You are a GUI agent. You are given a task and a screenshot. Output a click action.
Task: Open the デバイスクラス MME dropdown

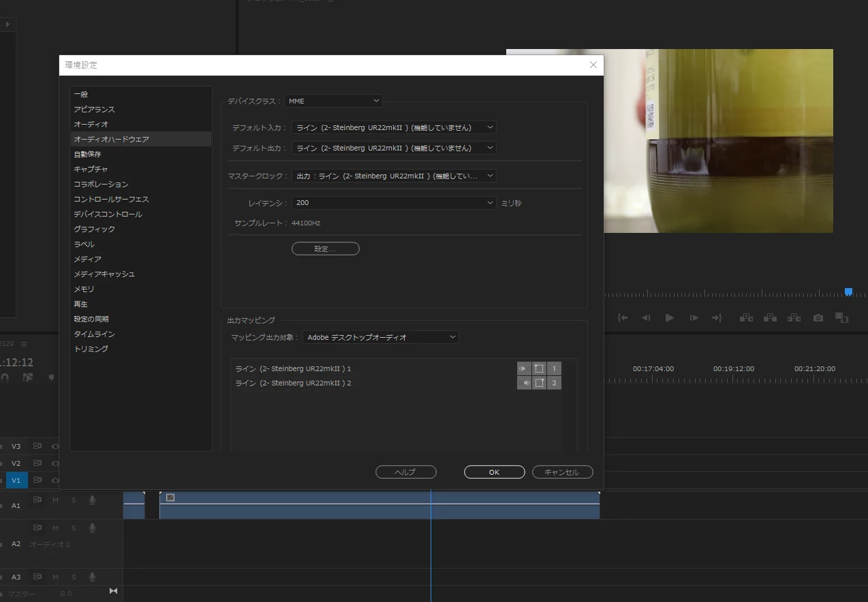tap(333, 101)
